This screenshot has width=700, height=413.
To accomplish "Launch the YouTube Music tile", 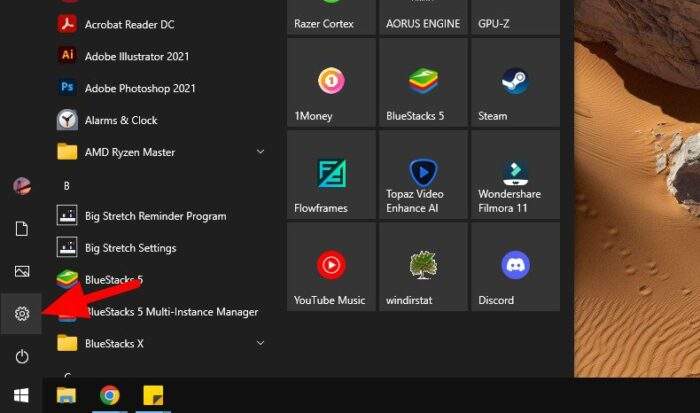I will click(331, 267).
